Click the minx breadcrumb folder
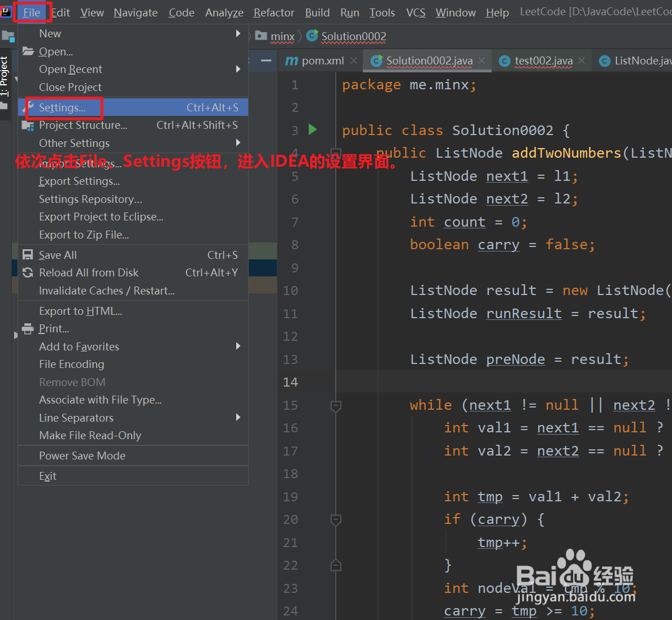The height and width of the screenshot is (620, 672). click(x=275, y=36)
